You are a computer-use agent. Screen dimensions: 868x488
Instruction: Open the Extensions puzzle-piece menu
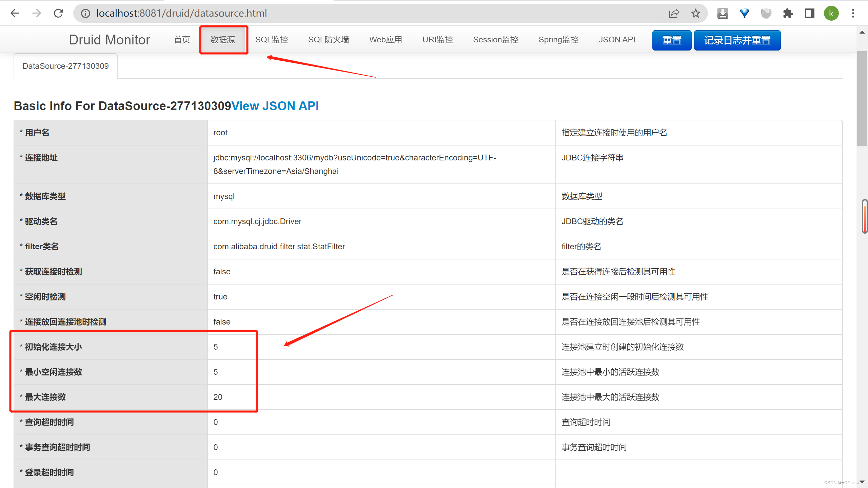(x=788, y=13)
